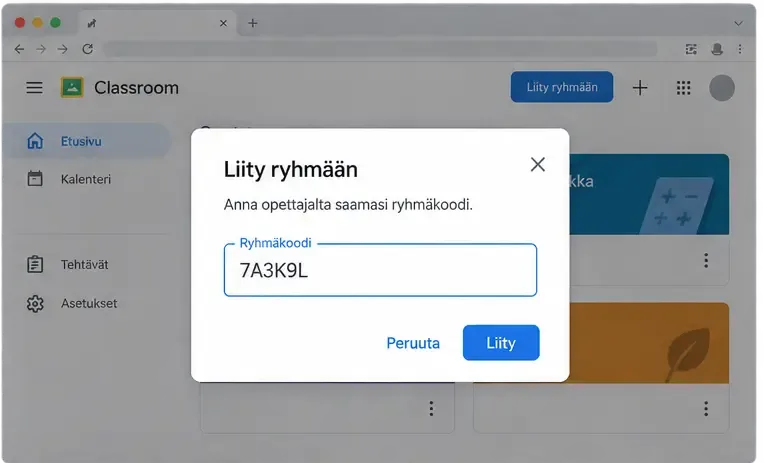
Task: Click the Classroom title text
Action: tap(136, 88)
